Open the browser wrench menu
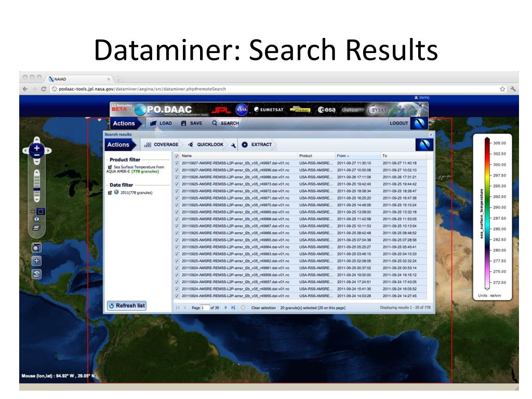This screenshot has width=532, height=399. pyautogui.click(x=513, y=89)
